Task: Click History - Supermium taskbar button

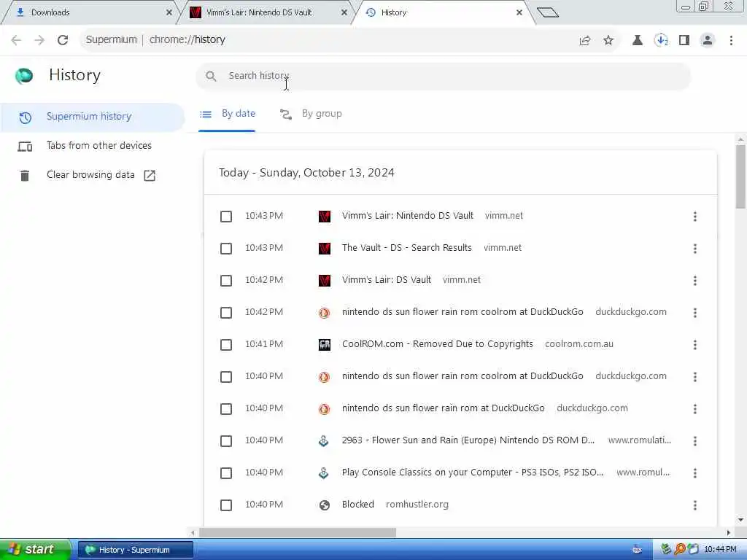Action: [x=135, y=550]
